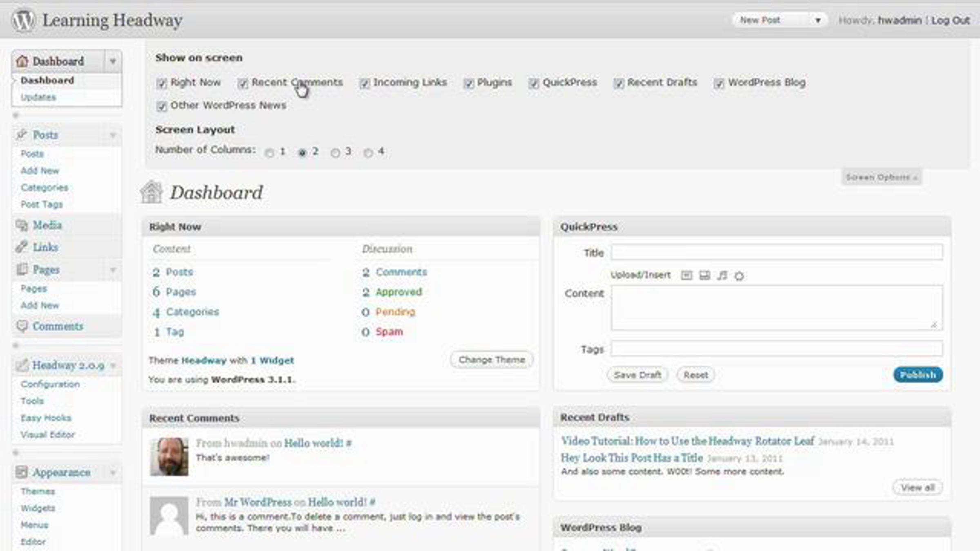The image size is (980, 551).
Task: Uncheck the Recent Comments checkbox
Action: 243,83
